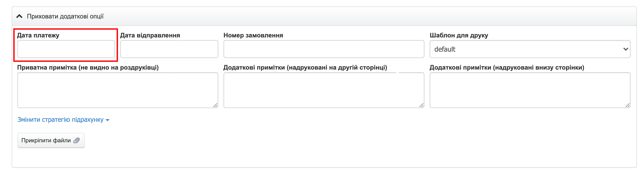The height and width of the screenshot is (170, 644).
Task: Click the Додаткові примітки second-page notes area
Action: [323, 90]
